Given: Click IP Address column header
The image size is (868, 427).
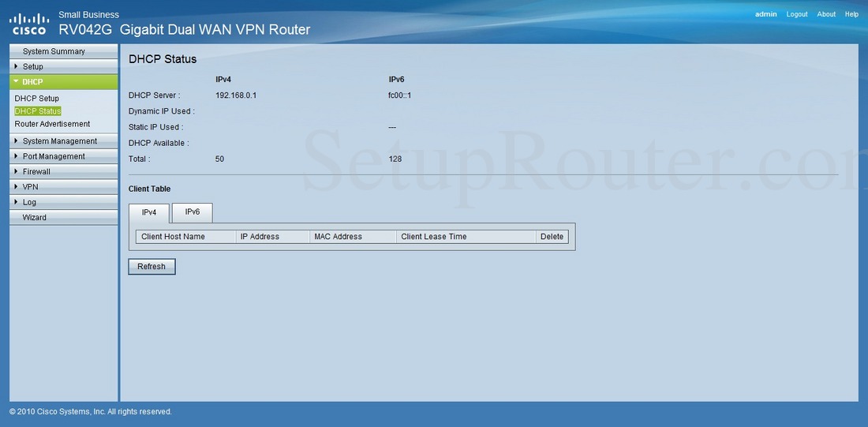Looking at the screenshot, I should [272, 237].
